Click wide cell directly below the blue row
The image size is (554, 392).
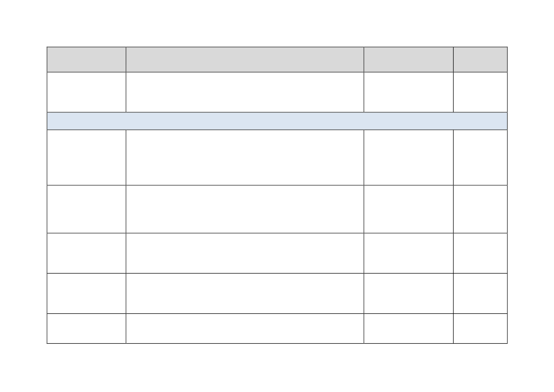pyautogui.click(x=245, y=157)
